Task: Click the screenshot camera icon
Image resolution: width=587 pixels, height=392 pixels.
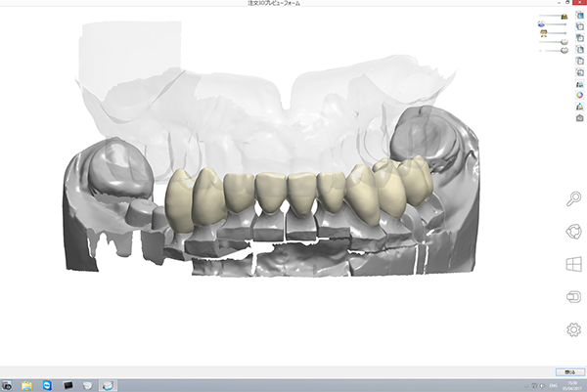Action: click(579, 117)
